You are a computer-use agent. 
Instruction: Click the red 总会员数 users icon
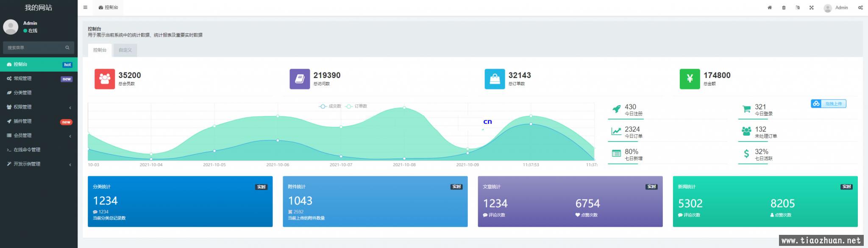[105, 79]
